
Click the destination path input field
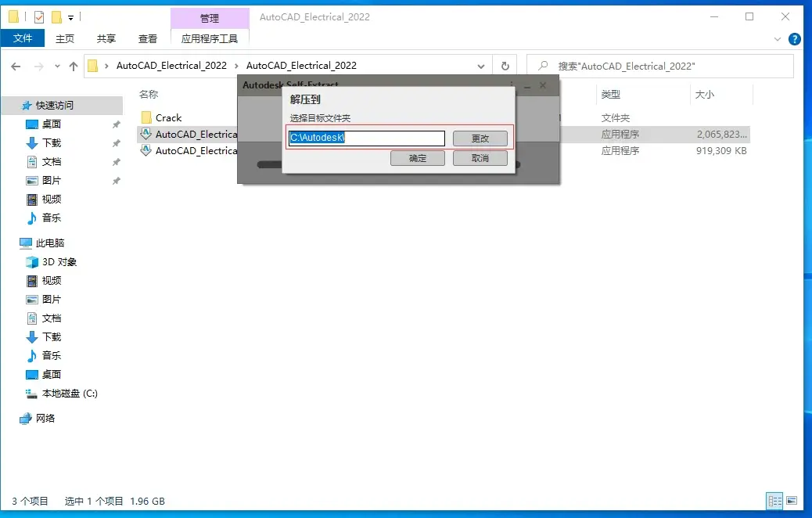pyautogui.click(x=367, y=138)
